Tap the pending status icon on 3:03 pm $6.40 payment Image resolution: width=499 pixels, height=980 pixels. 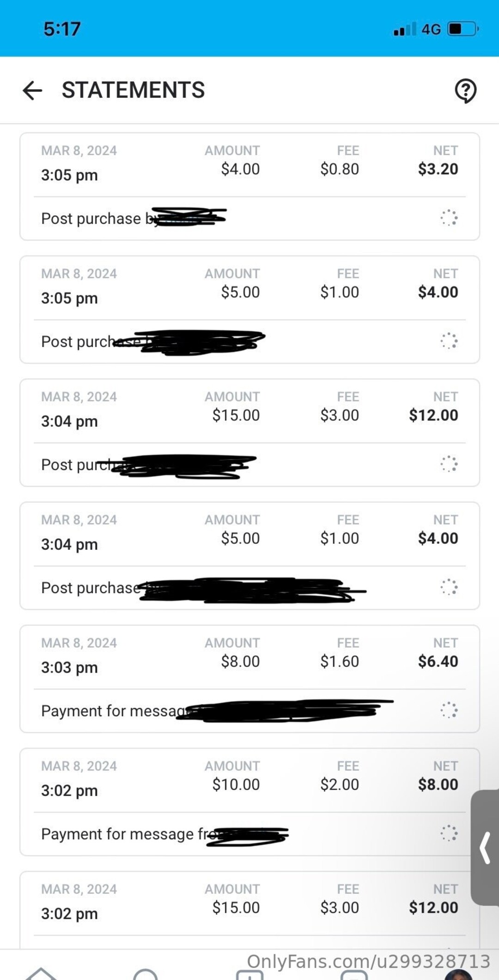(449, 710)
